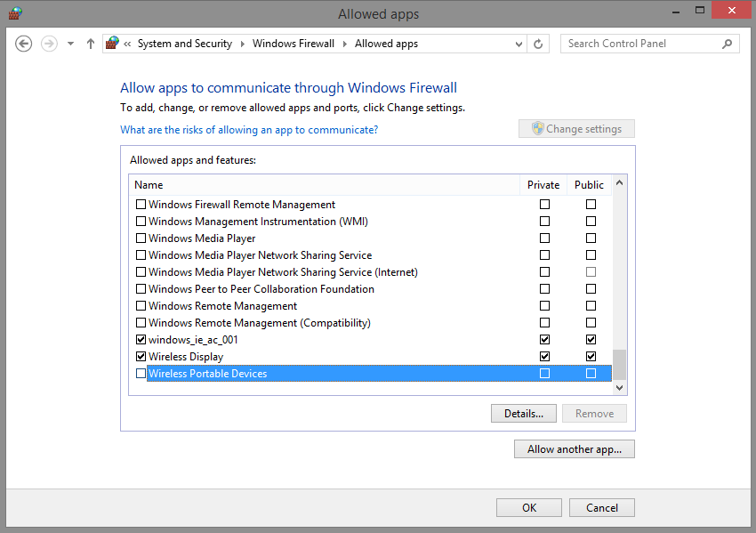Click the Back navigation arrow
Viewport: 756px width, 533px height.
(x=24, y=44)
